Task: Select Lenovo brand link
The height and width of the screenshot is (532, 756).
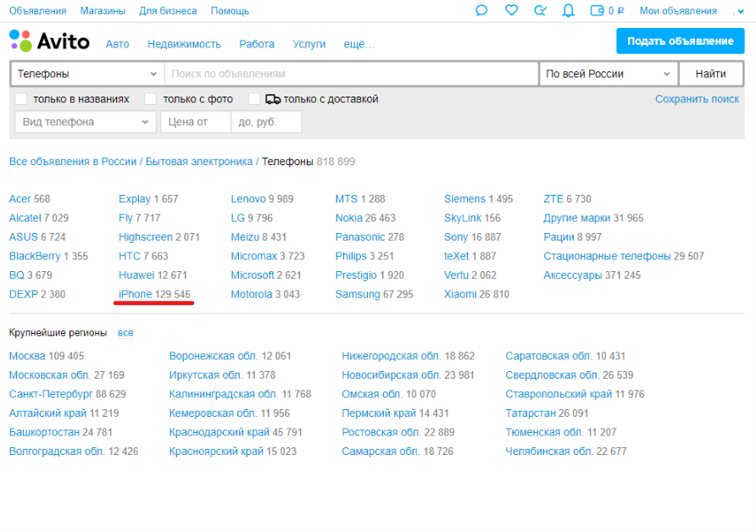Action: coord(248,199)
